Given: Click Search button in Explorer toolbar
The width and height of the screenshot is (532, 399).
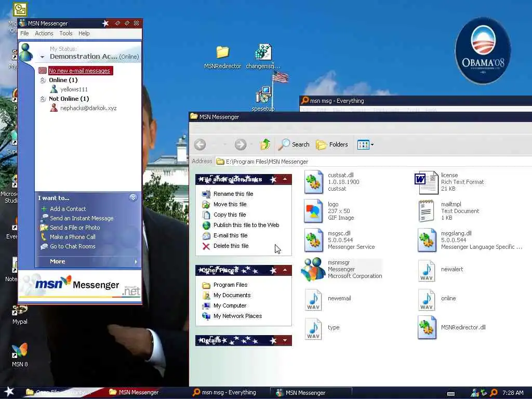Looking at the screenshot, I should click(x=294, y=144).
